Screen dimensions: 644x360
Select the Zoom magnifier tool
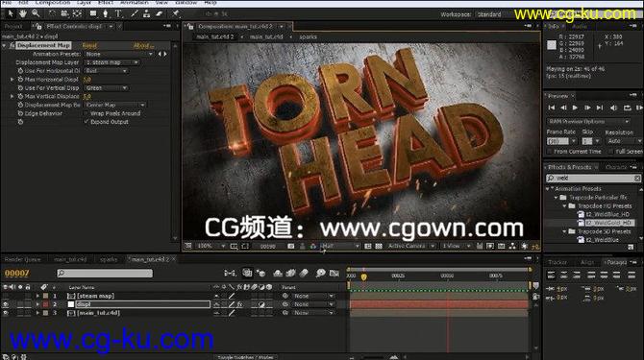click(x=36, y=13)
